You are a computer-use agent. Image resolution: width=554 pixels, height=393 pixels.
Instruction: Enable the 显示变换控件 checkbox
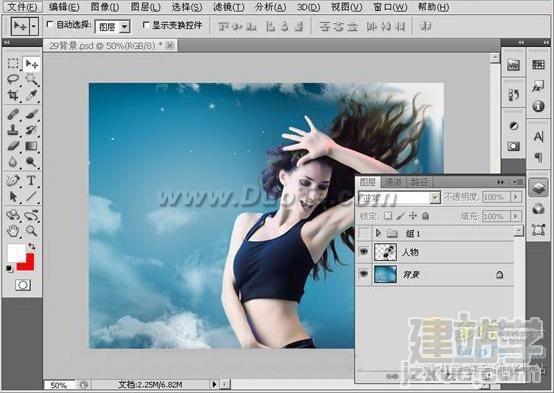146,24
